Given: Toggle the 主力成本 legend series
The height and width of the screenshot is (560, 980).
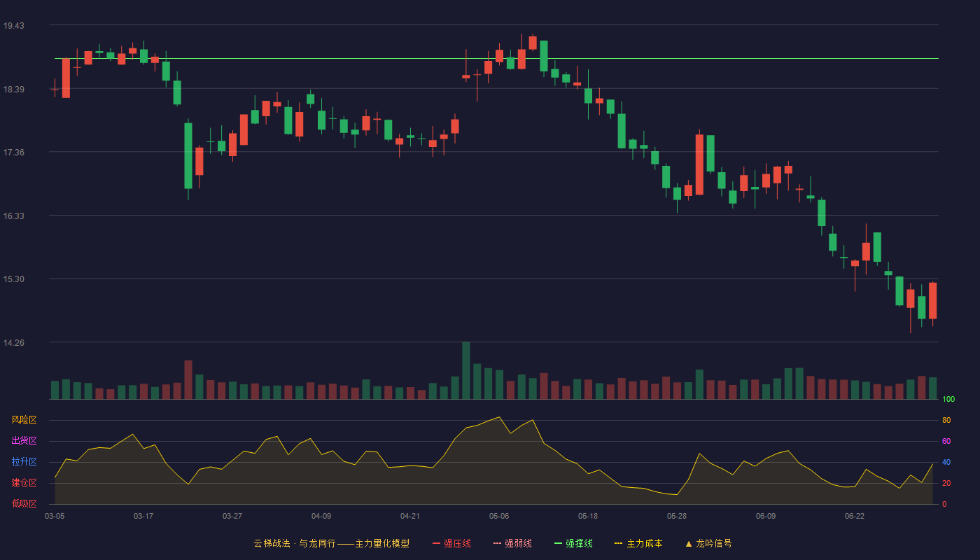Looking at the screenshot, I should click(x=638, y=543).
